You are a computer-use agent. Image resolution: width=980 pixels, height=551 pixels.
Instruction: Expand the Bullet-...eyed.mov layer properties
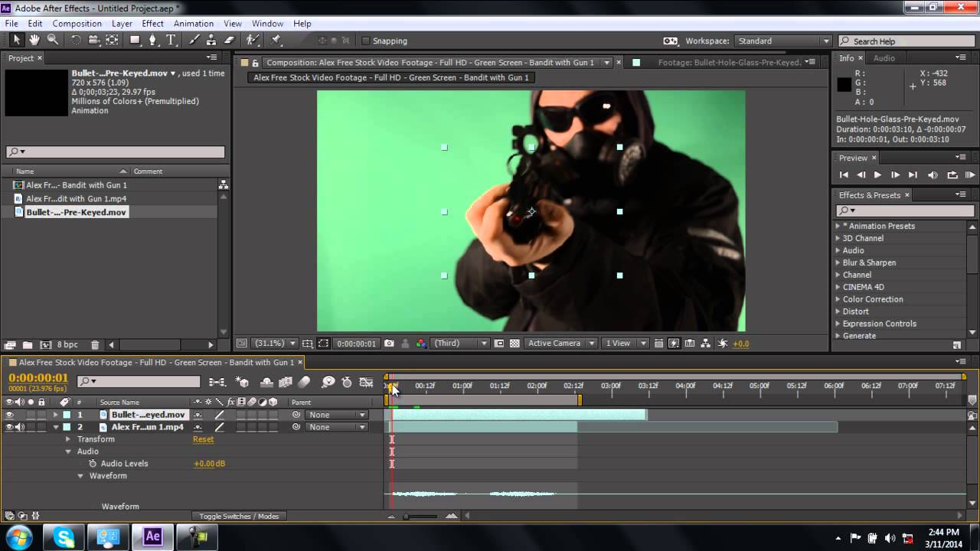click(56, 415)
